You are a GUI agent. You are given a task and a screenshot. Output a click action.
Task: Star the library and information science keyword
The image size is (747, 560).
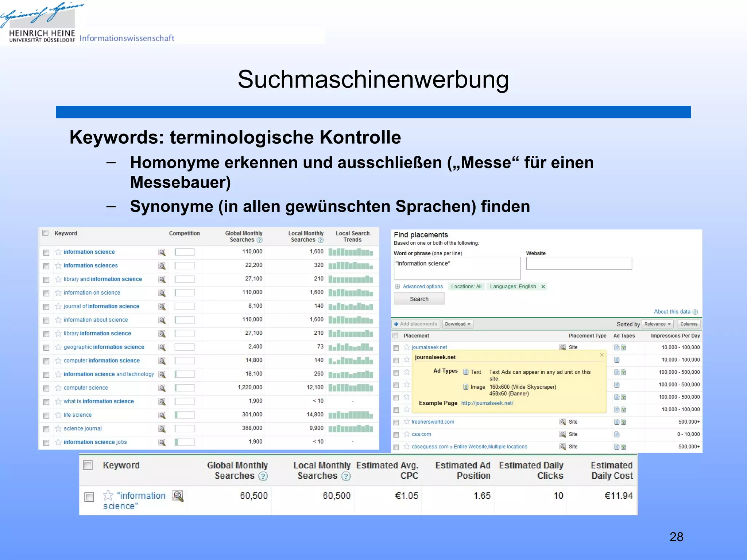(x=58, y=279)
